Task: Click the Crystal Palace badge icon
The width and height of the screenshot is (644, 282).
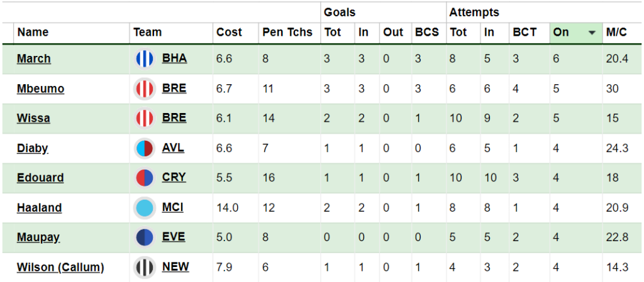Action: coord(145,178)
